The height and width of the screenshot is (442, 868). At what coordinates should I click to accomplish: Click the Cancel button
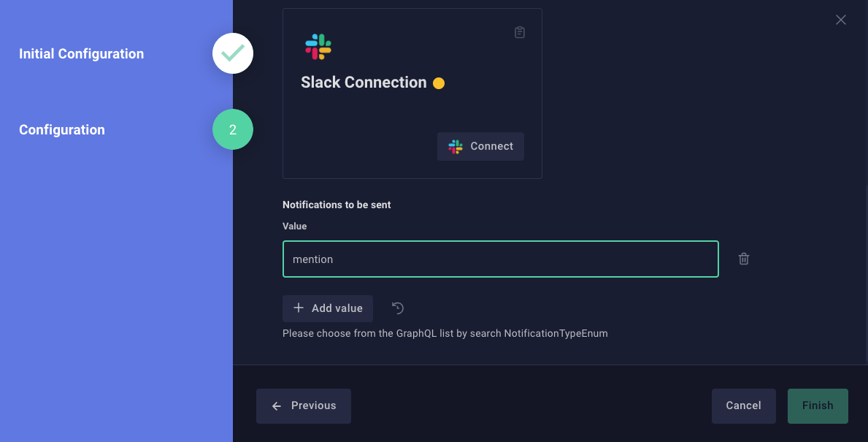point(743,406)
